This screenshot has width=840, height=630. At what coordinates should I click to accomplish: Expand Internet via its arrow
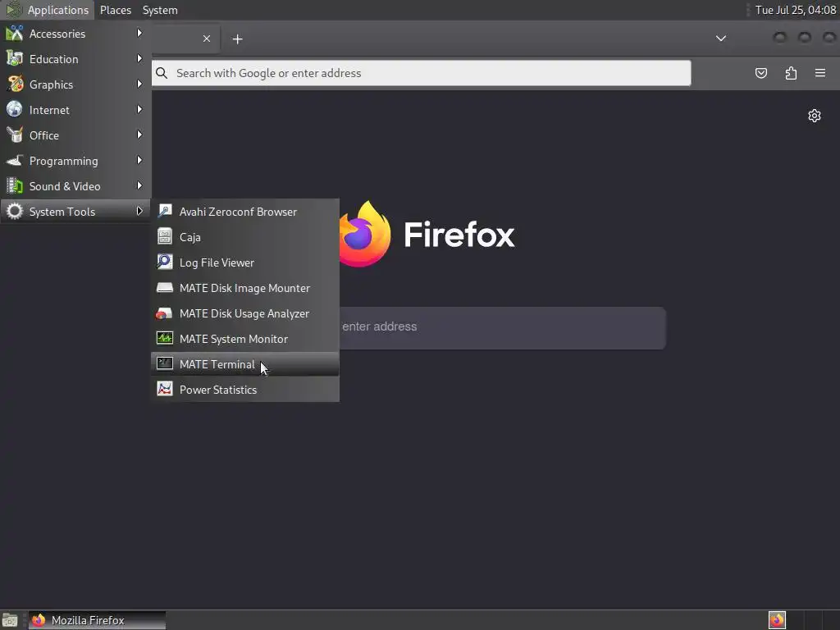pyautogui.click(x=139, y=109)
